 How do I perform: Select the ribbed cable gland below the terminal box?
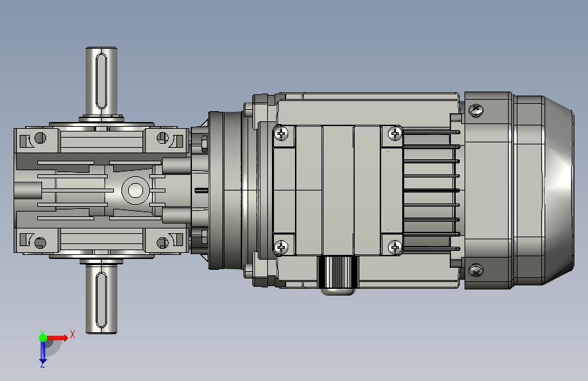coord(338,275)
